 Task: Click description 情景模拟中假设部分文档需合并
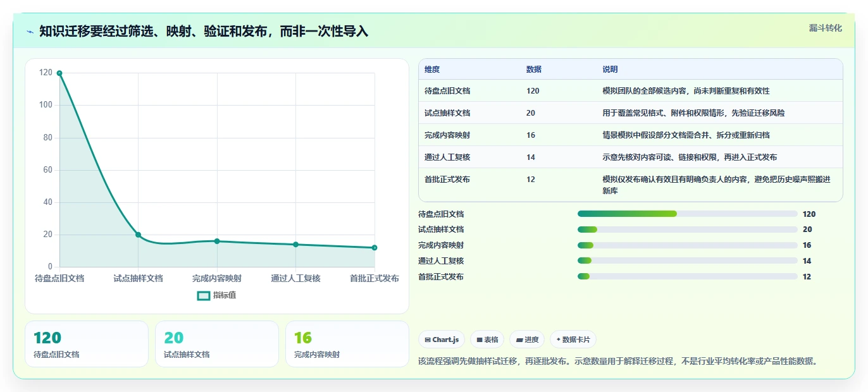[x=686, y=135]
